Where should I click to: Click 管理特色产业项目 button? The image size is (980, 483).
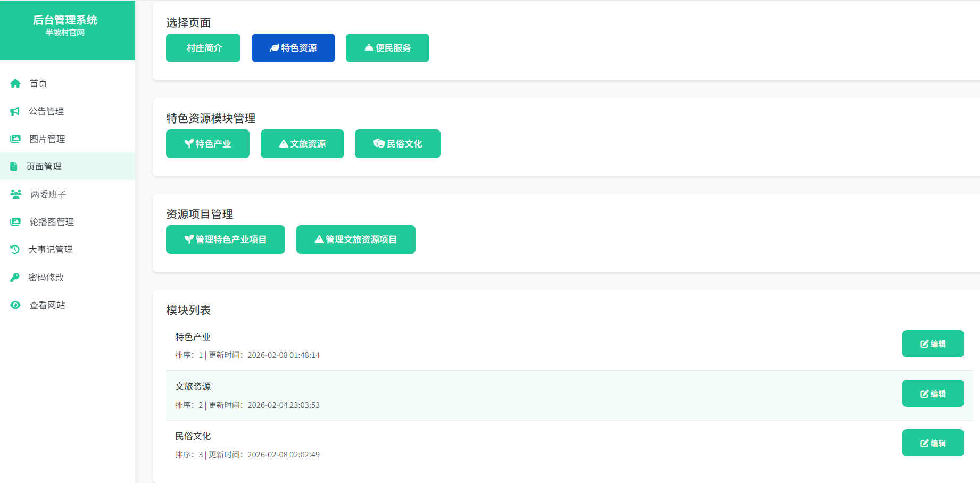[x=226, y=240]
